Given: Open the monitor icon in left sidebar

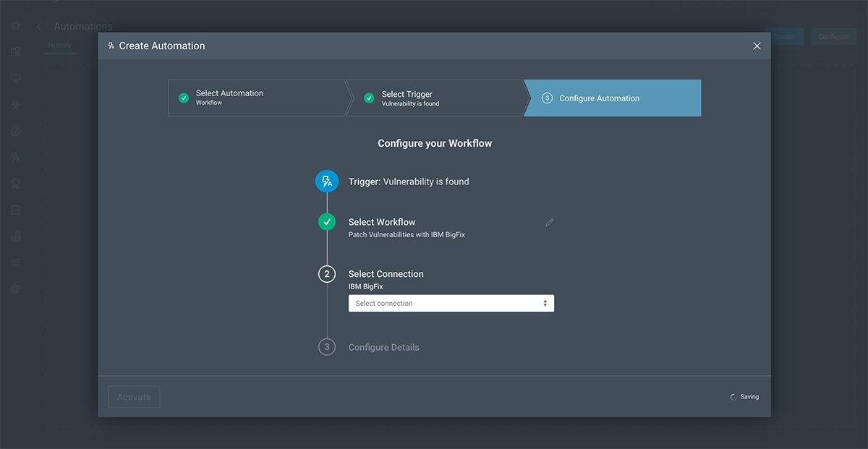Looking at the screenshot, I should pos(15,78).
